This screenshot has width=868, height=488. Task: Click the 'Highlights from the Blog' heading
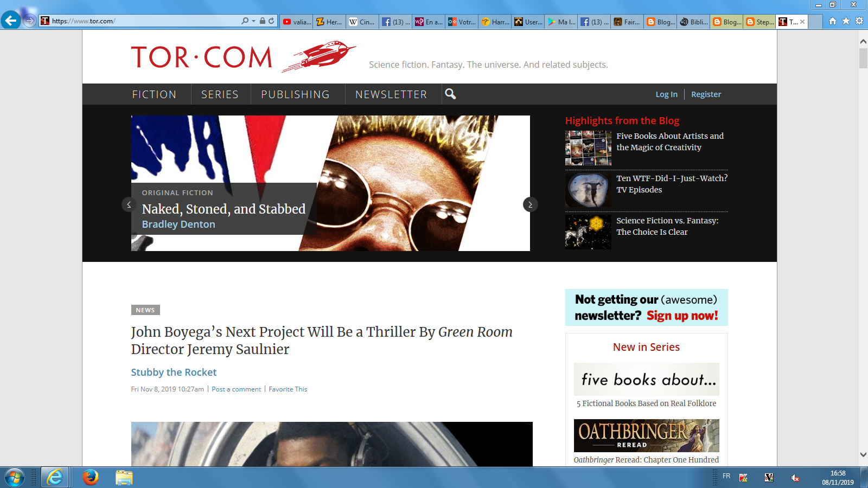[x=622, y=121]
